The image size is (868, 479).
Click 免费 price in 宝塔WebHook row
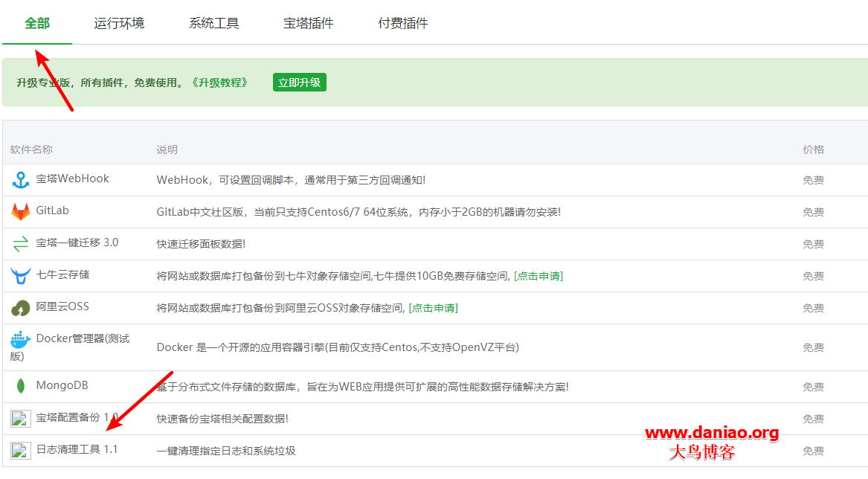tap(813, 180)
